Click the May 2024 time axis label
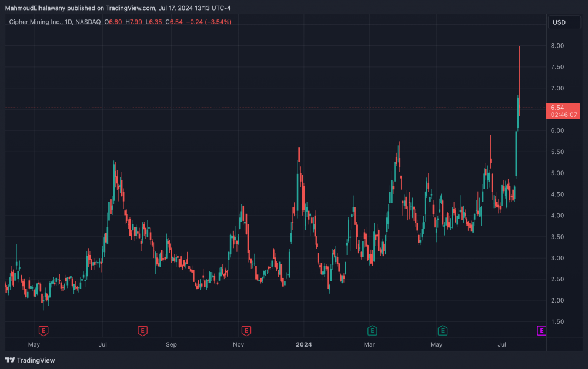This screenshot has height=369, width=588. [436, 345]
